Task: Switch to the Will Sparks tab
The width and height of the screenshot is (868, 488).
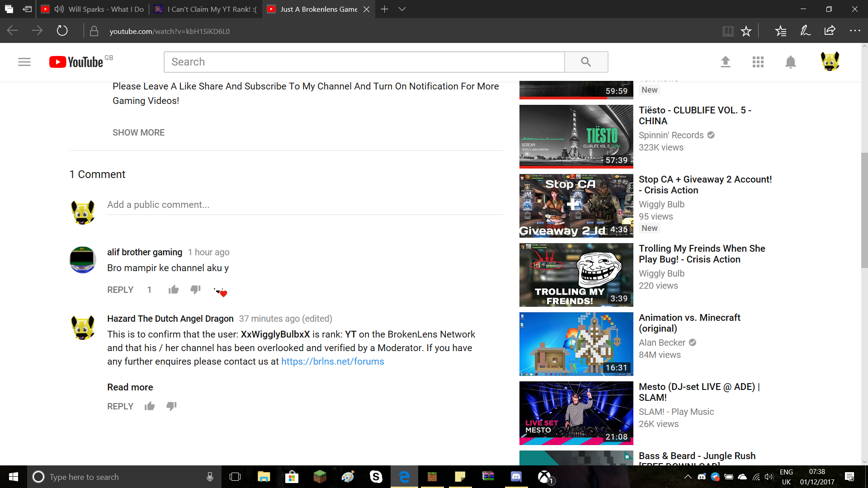Action: coord(92,9)
